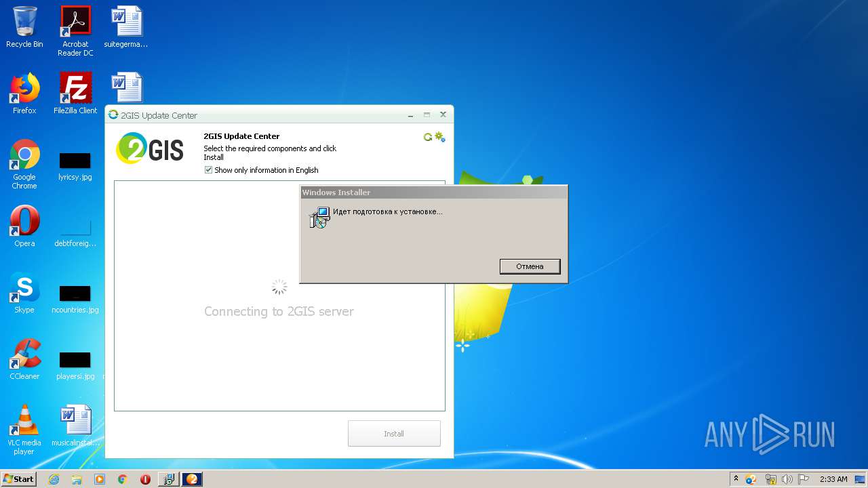Image resolution: width=868 pixels, height=488 pixels.
Task: Select the Firefox desktop shortcut
Action: pyautogui.click(x=24, y=94)
